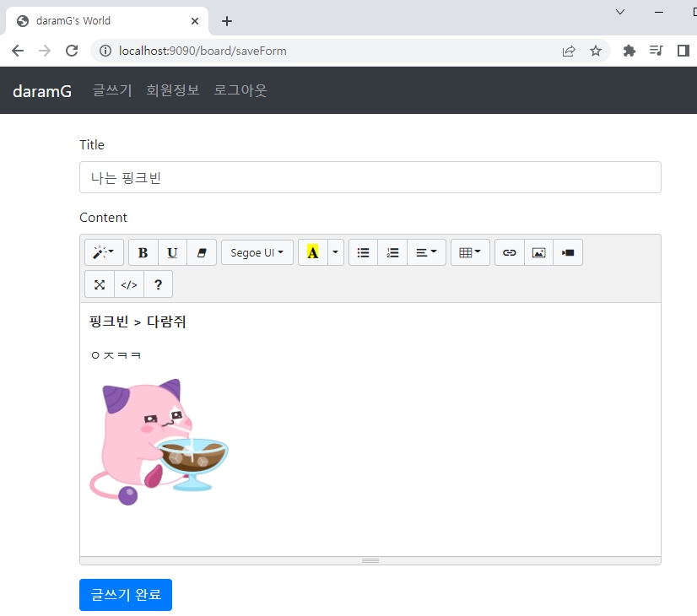Open the tab search chevron
Image resolution: width=697 pixels, height=616 pixels.
coord(620,12)
